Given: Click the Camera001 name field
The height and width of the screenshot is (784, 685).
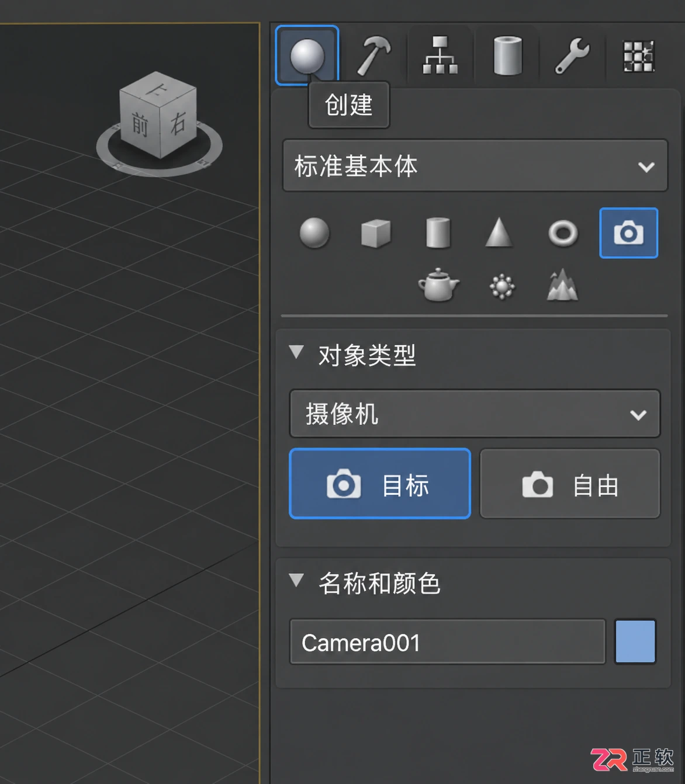Looking at the screenshot, I should [447, 642].
